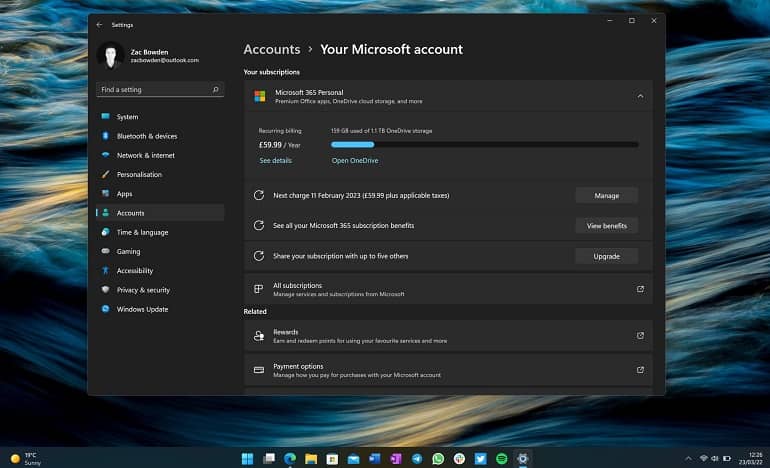The width and height of the screenshot is (770, 468).
Task: Open WhatsApp from the taskbar
Action: 438,459
